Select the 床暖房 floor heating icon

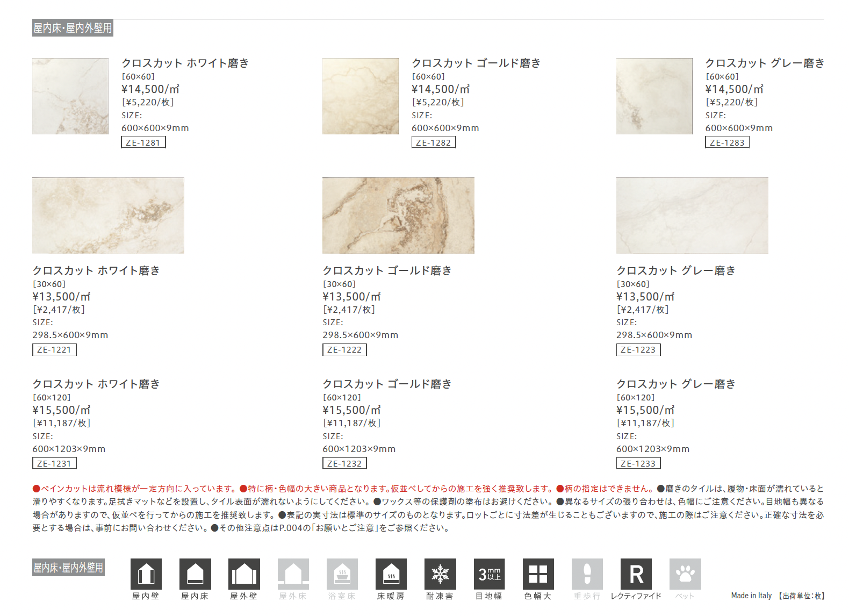pyautogui.click(x=391, y=574)
